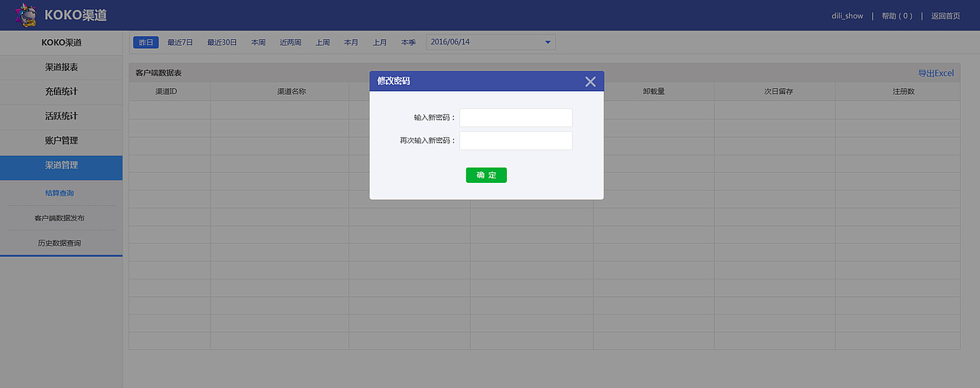Viewport: 980px width, 388px height.
Task: Open 账户管理 in the sidebar
Action: 61,141
